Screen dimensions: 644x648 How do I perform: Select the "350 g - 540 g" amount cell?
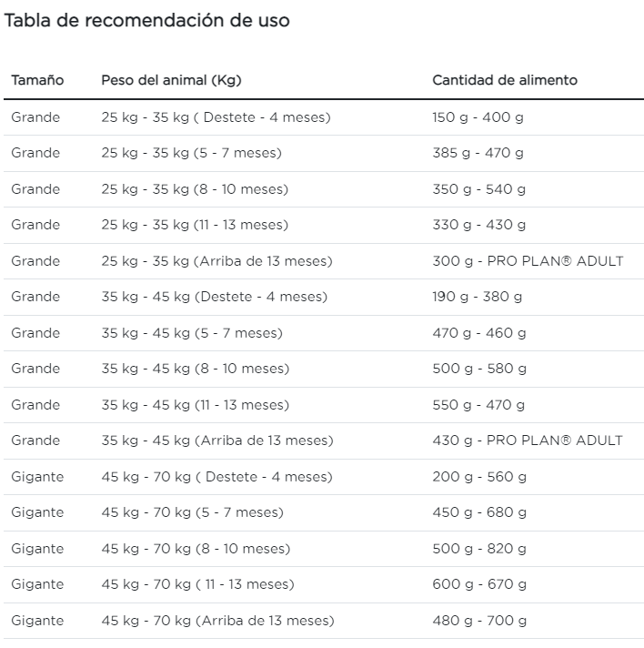pos(478,189)
